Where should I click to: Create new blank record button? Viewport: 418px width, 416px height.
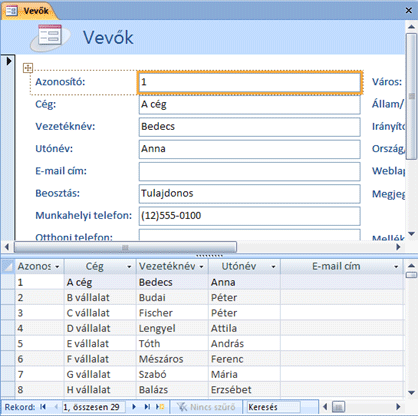(160, 407)
